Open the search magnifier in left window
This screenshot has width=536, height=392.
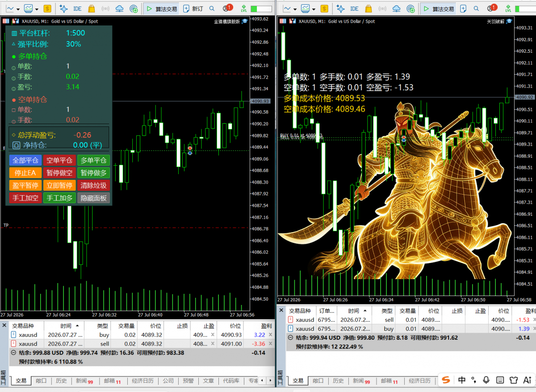(x=212, y=8)
